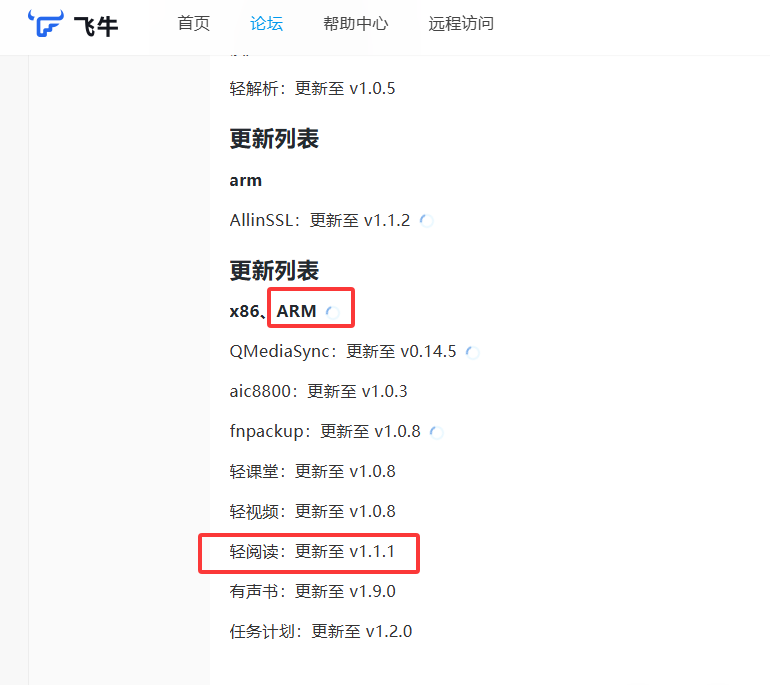This screenshot has height=685, width=770.
Task: Go to 远程访问 page
Action: pyautogui.click(x=461, y=23)
